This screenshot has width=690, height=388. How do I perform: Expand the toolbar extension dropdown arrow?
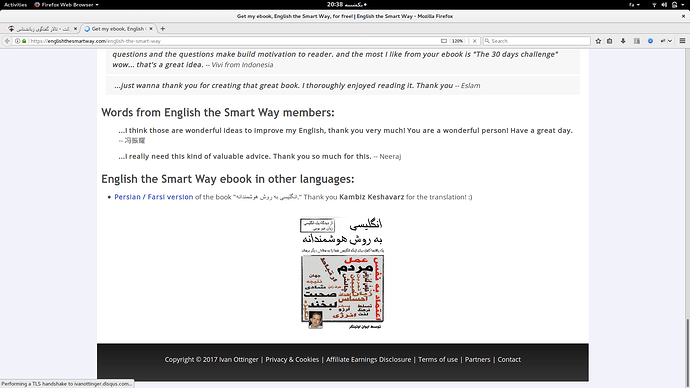point(670,41)
